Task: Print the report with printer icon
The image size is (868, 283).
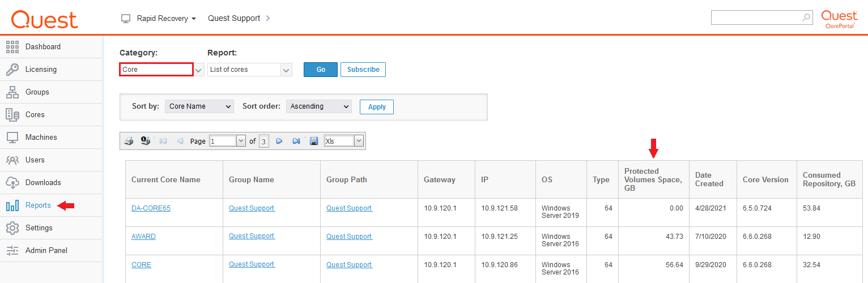Action: click(129, 141)
